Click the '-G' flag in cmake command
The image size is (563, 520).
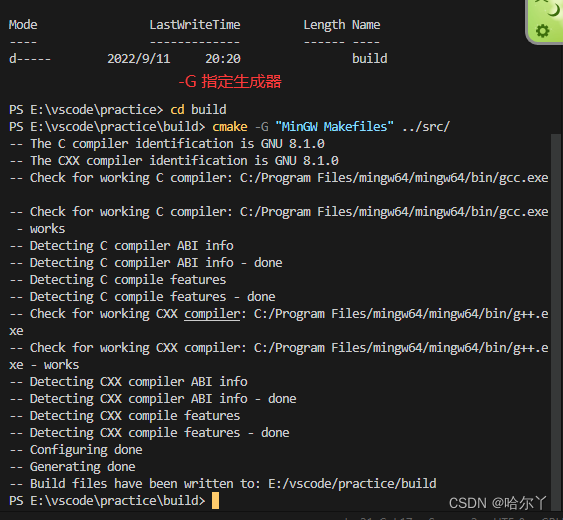(x=261, y=127)
